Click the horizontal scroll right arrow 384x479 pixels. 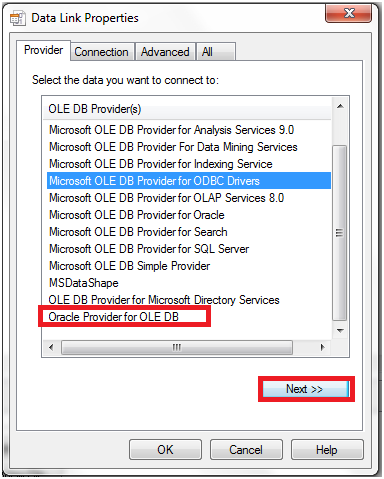click(x=322, y=347)
